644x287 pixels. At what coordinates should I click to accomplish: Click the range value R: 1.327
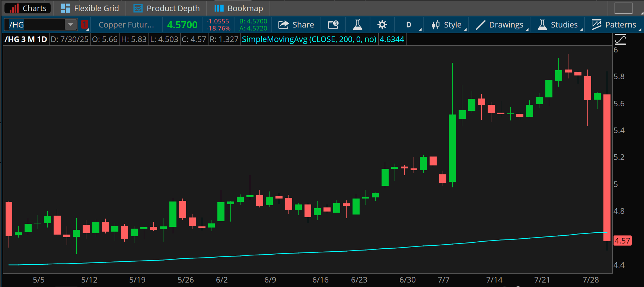pyautogui.click(x=224, y=39)
